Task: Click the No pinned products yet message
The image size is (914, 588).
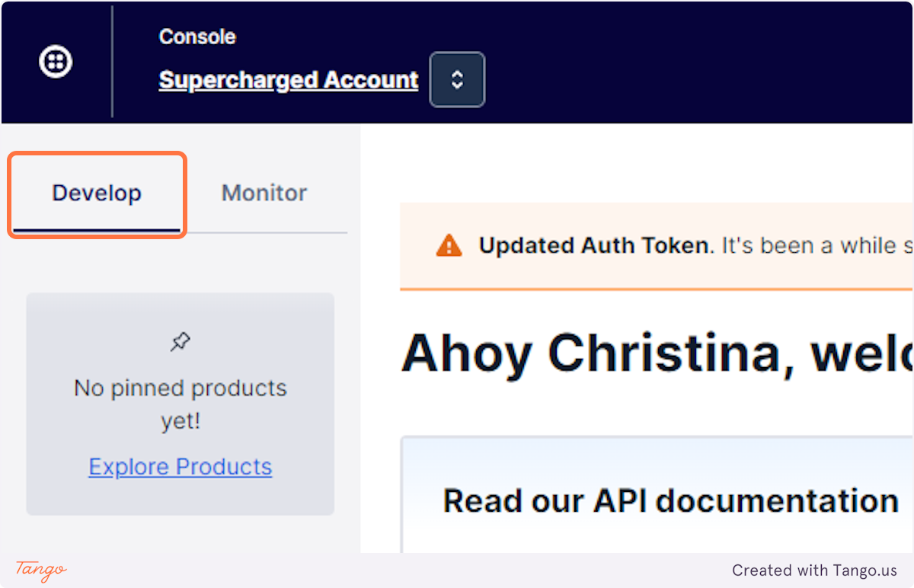Action: point(181,404)
